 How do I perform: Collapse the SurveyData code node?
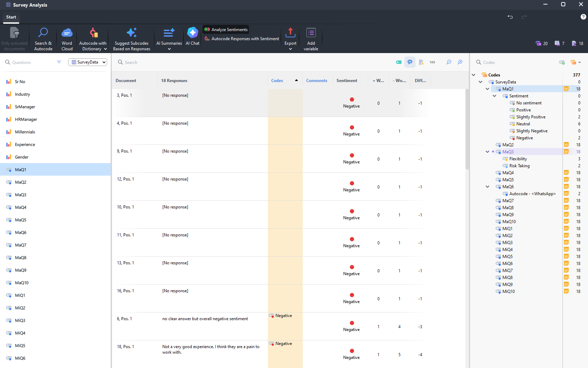[480, 82]
